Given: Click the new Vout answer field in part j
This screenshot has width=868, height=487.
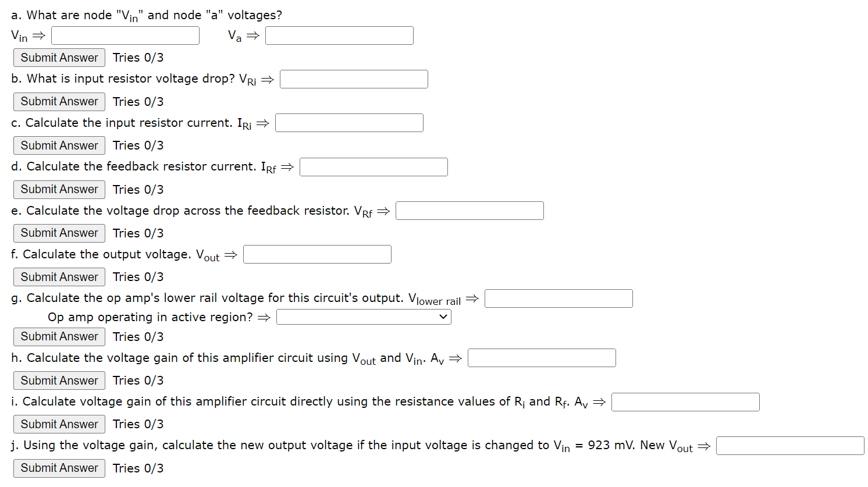Looking at the screenshot, I should [x=790, y=445].
